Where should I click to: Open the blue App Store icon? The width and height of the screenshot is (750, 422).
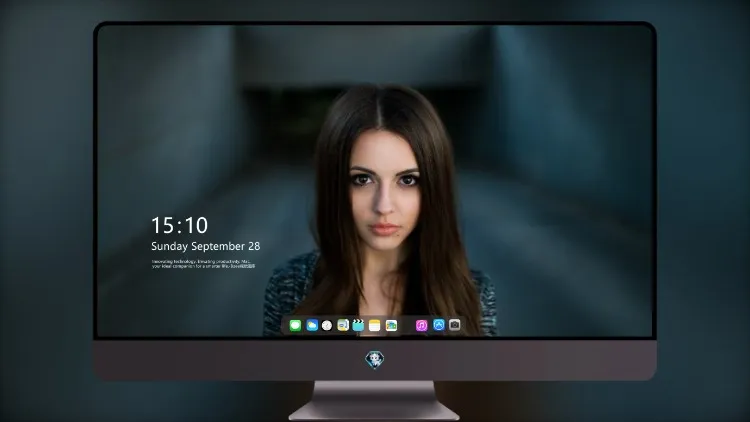pos(439,325)
